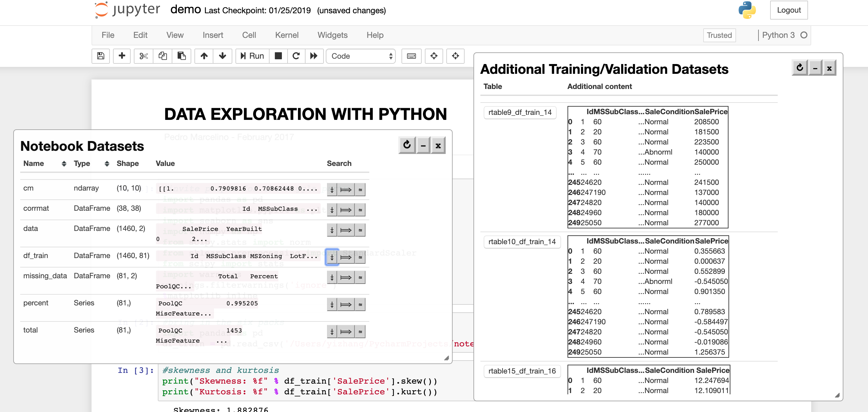Click the long right-arrow icon in corrmat row

coord(346,210)
